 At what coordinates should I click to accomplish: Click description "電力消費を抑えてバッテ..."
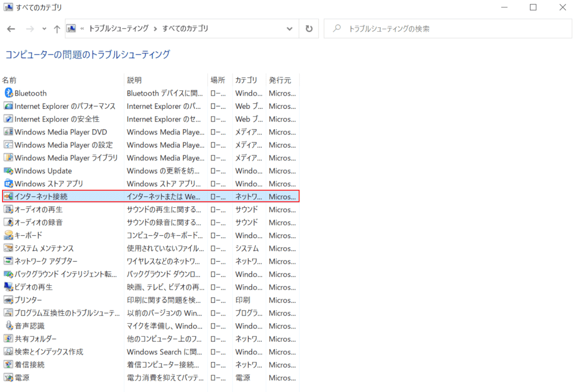[165, 377]
